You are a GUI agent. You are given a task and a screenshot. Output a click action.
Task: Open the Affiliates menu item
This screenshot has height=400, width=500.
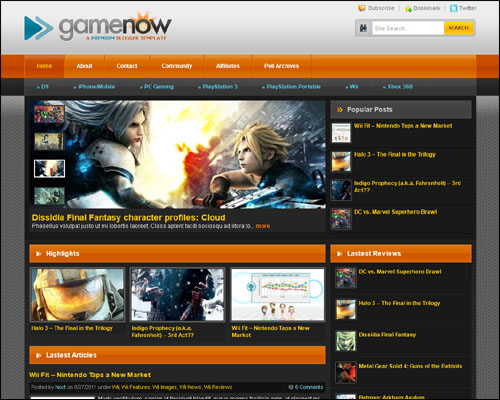point(228,66)
